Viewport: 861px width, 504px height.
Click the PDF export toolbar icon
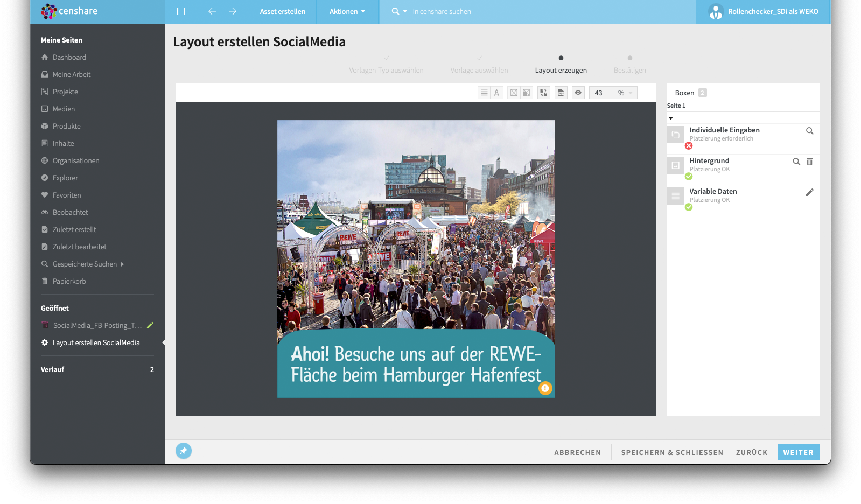561,93
